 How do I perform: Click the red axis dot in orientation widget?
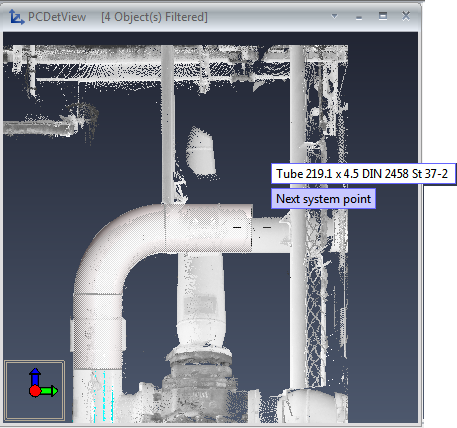35,391
